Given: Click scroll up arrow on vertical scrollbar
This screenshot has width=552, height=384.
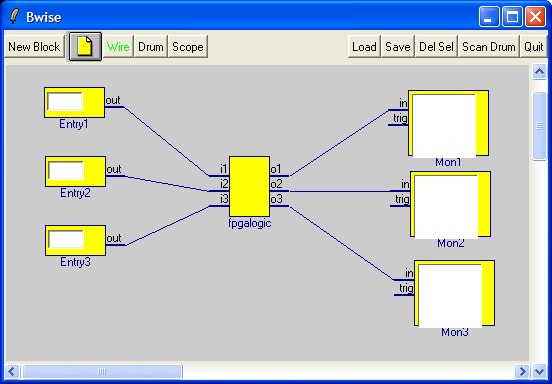Looking at the screenshot, I should [539, 72].
